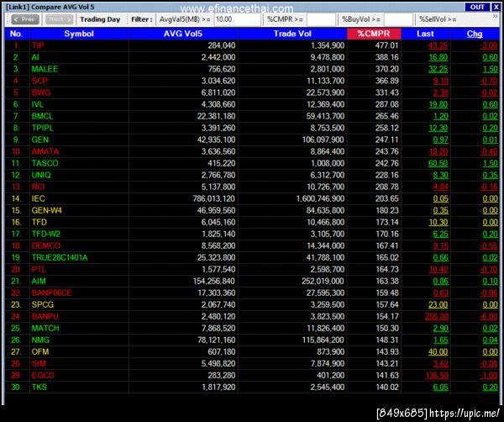The image size is (504, 422).
Task: Select the BWG symbol
Action: (x=41, y=92)
